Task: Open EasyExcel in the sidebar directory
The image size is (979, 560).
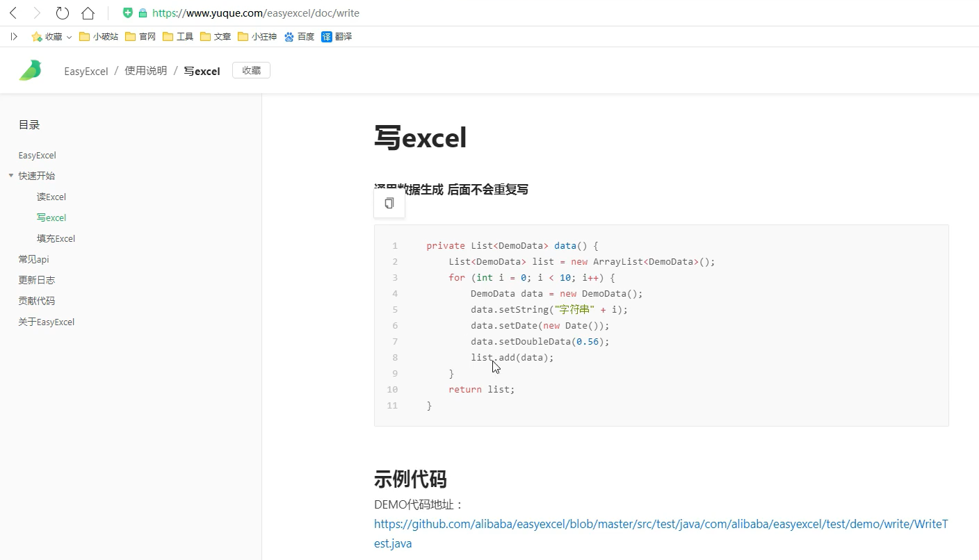Action: (38, 155)
